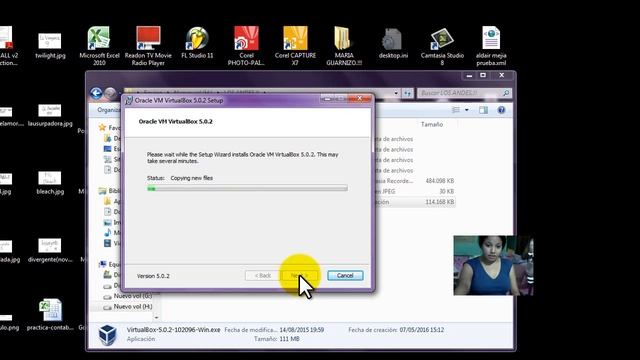Click the Bibliotecas icon in navigation tree

tap(102, 191)
